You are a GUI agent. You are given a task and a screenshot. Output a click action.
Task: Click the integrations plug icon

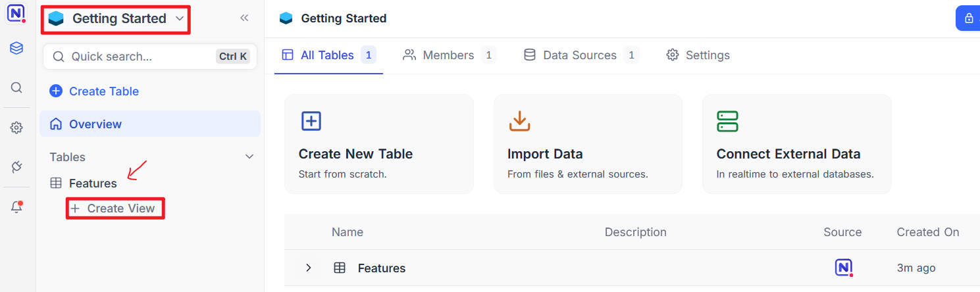point(16,167)
